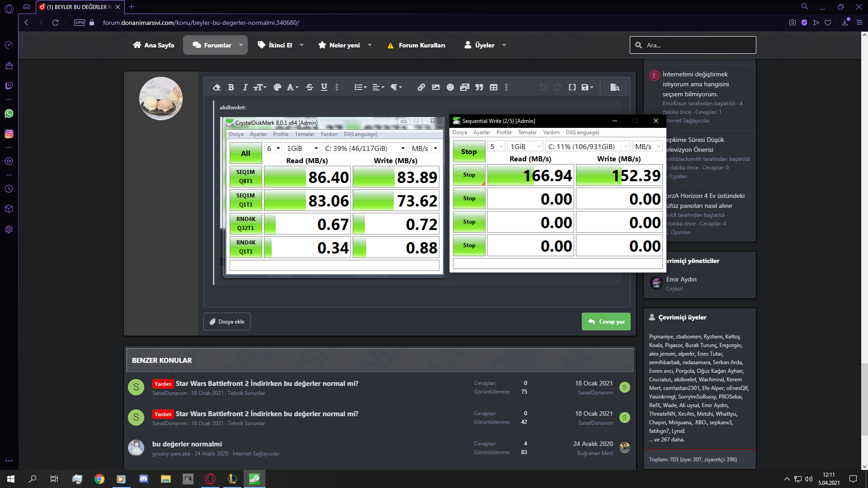Click the media gallery icon in editor
The height and width of the screenshot is (488, 868).
click(465, 87)
